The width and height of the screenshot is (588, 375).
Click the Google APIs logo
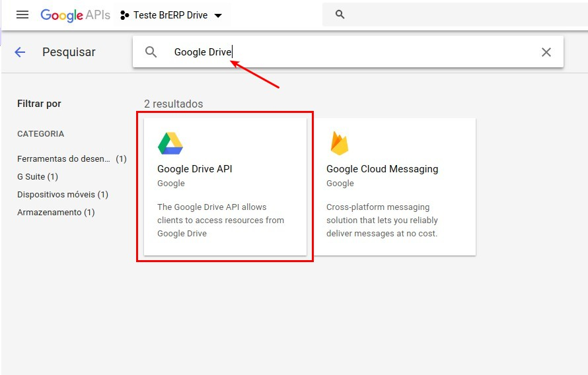click(75, 15)
